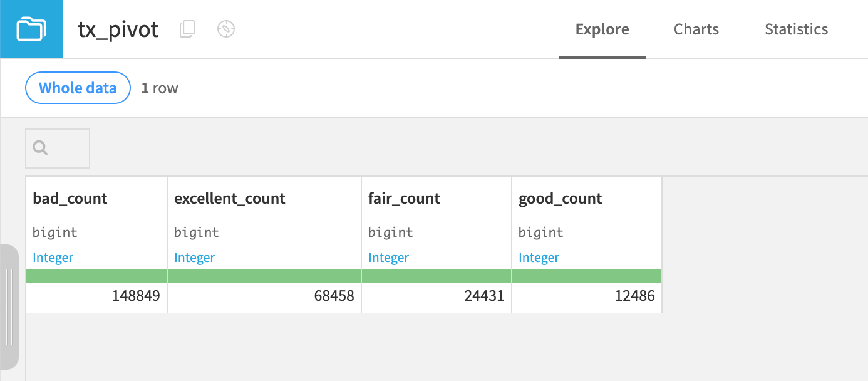The height and width of the screenshot is (381, 868).
Task: Click the compass status icon beside tx_pivot
Action: pos(225,29)
